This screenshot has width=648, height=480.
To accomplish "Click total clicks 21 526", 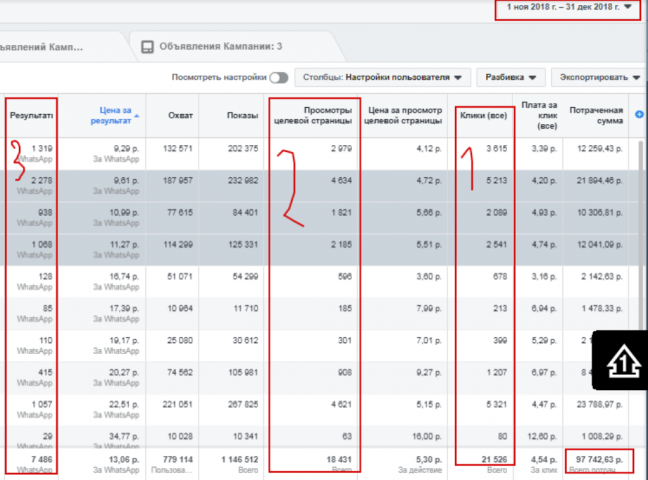I will tap(494, 459).
